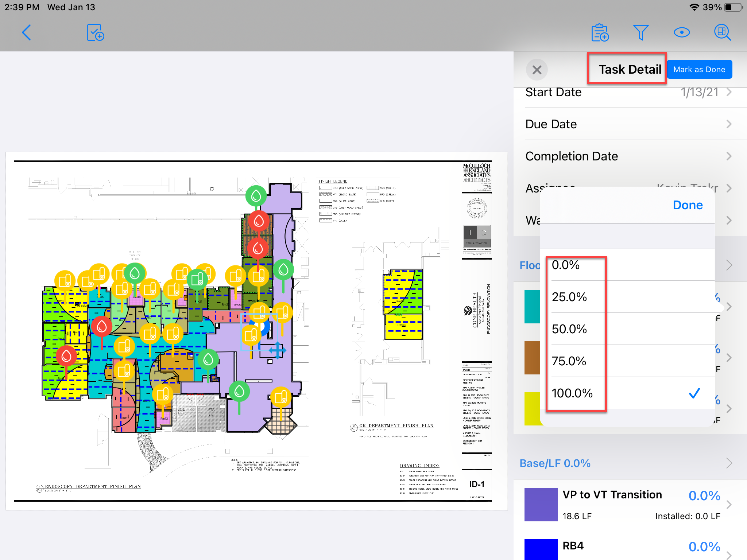
Task: Tap the ID-1 sheet number label
Action: pyautogui.click(x=477, y=484)
